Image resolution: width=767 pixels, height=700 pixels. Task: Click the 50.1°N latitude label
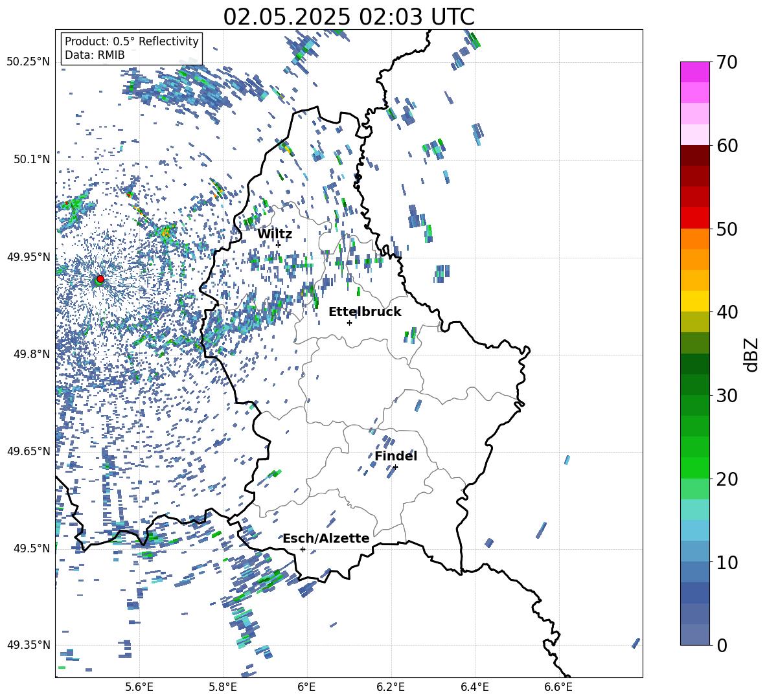[x=31, y=159]
